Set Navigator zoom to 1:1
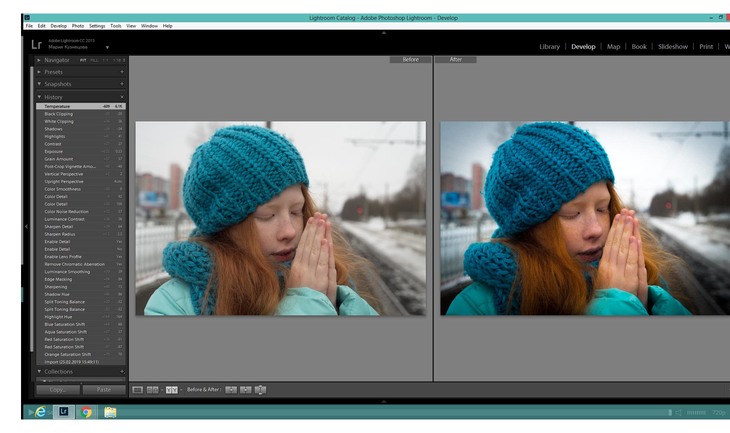This screenshot has width=730, height=433. pos(105,60)
